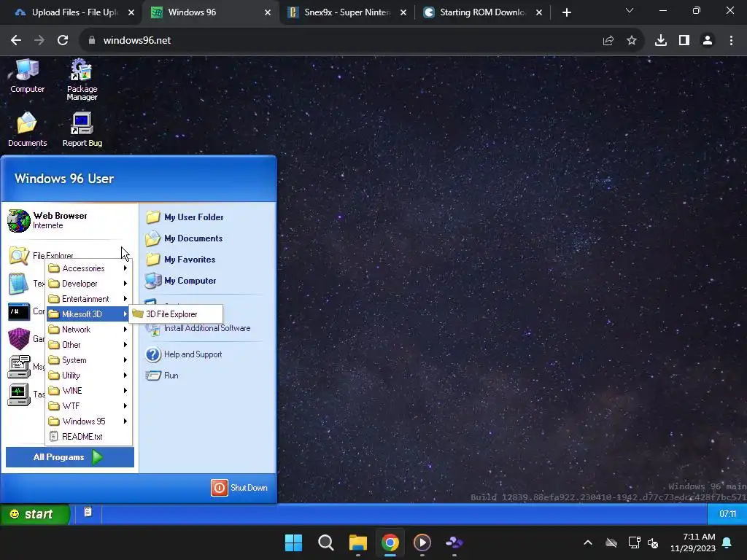
Task: Expand System submenu
Action: (89, 360)
